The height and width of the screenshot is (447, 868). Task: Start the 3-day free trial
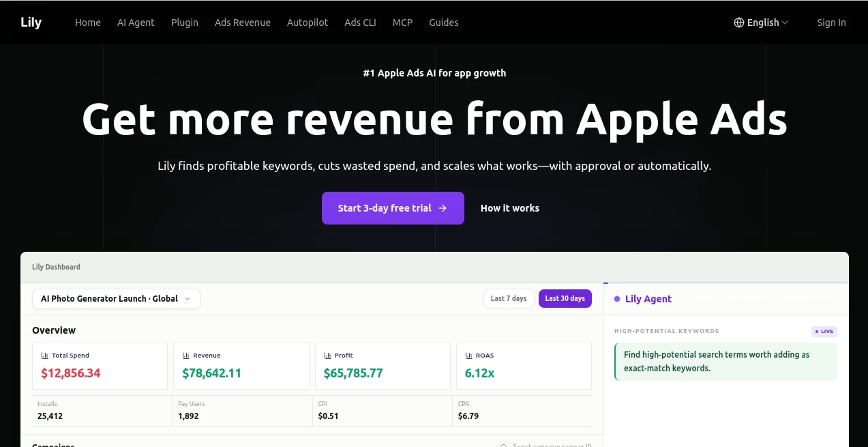click(x=393, y=208)
